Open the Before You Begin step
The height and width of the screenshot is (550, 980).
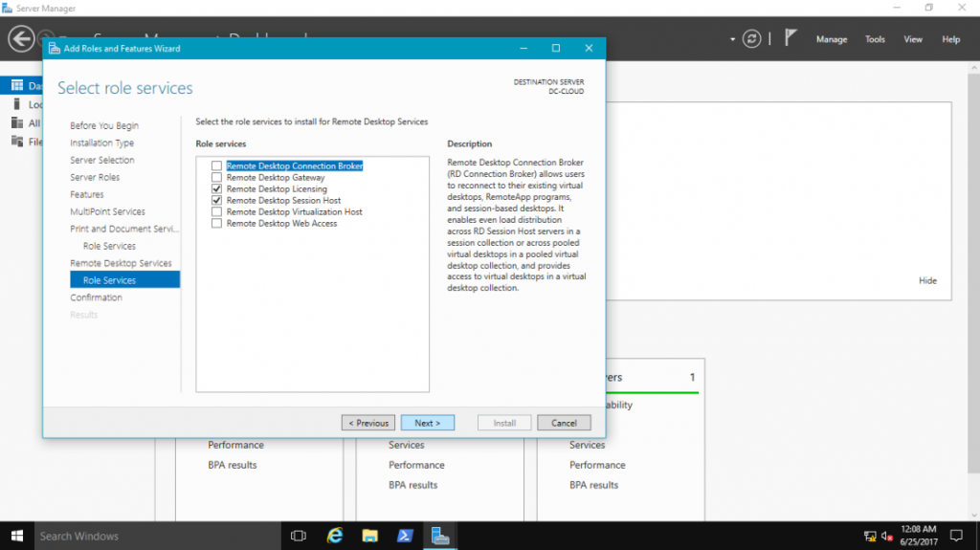coord(104,125)
